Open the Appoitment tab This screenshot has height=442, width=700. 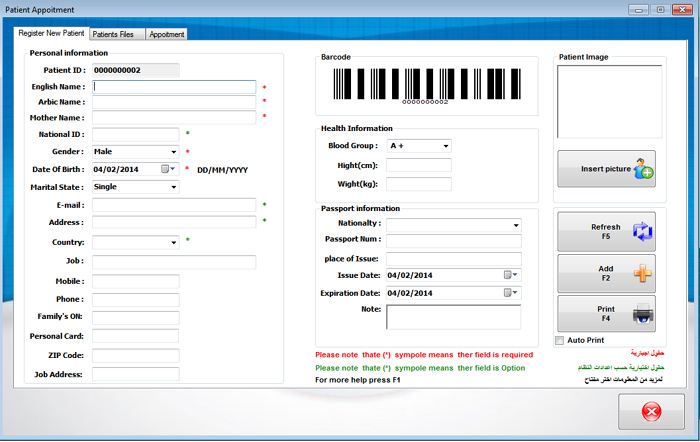(167, 34)
